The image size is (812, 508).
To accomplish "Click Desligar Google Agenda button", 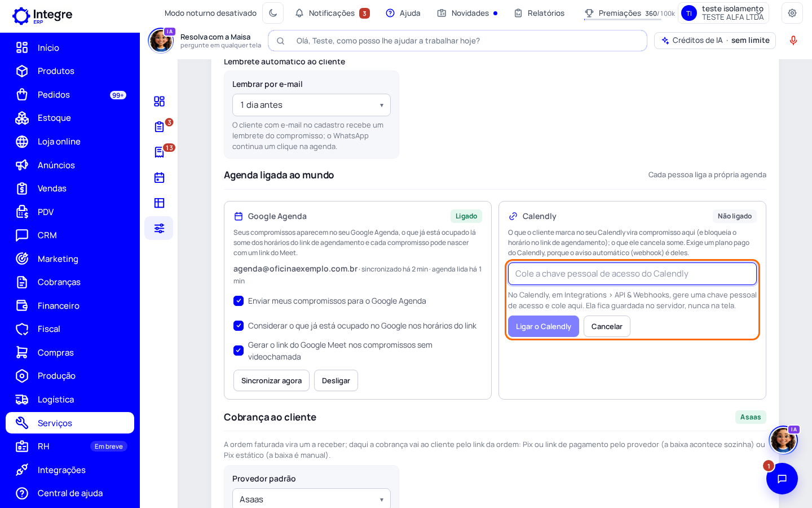I will click(x=336, y=380).
